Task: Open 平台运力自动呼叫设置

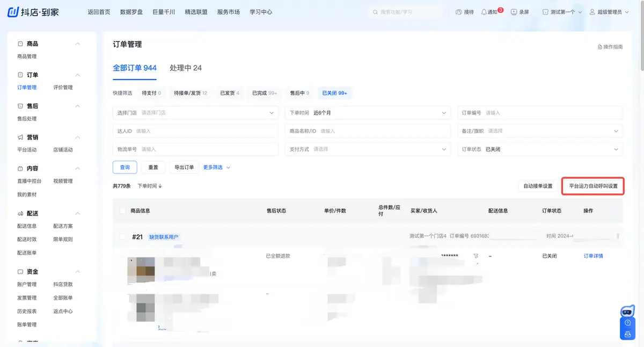Action: click(593, 186)
